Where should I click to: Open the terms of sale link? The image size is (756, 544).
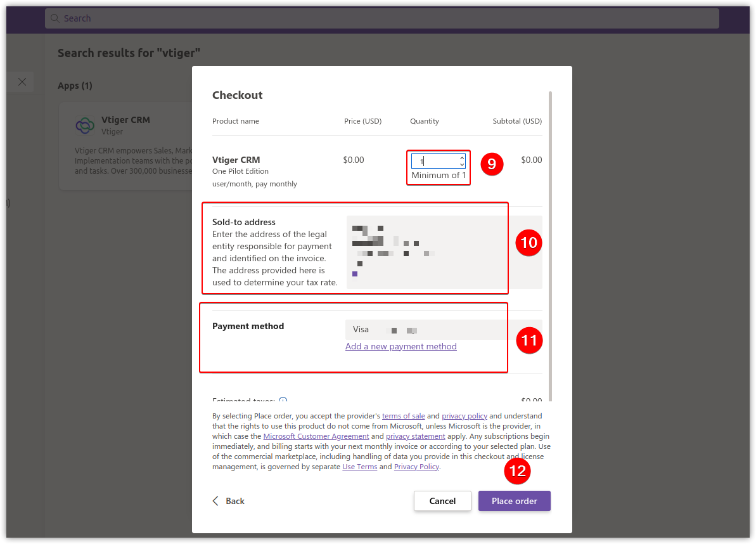click(403, 416)
